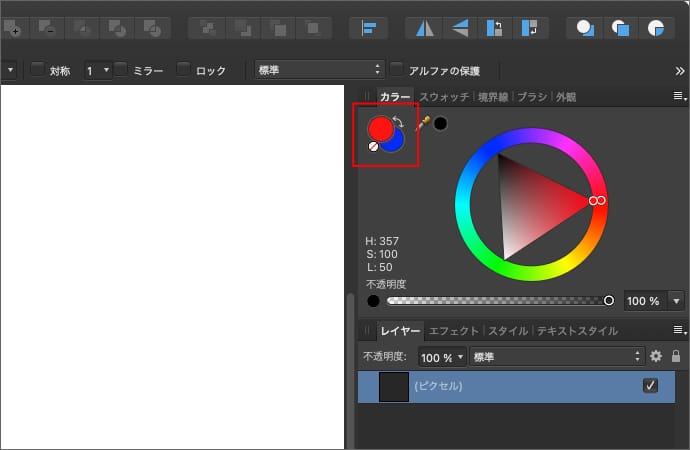This screenshot has width=690, height=450.
Task: Select the (ピクセル) layer row
Action: click(520, 386)
